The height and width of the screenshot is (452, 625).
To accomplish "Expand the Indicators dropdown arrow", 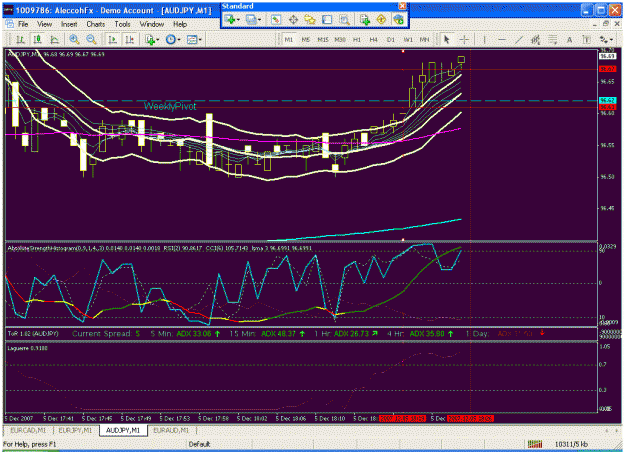I will tap(158, 40).
